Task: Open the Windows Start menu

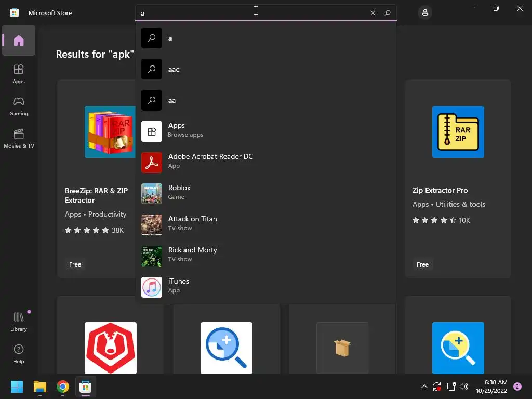Action: click(17, 387)
